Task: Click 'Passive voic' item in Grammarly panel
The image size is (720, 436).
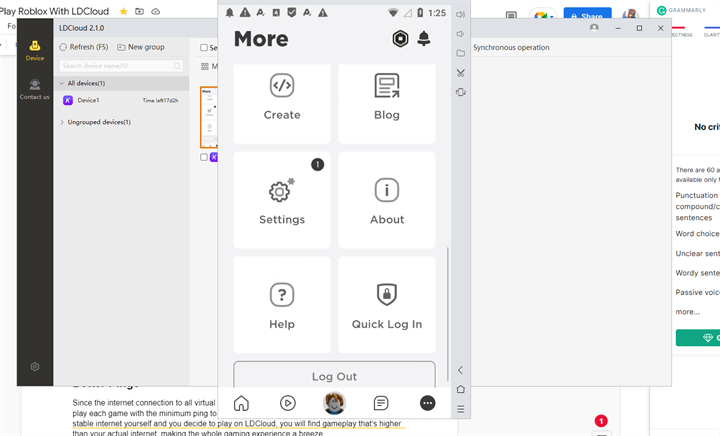Action: [x=697, y=292]
